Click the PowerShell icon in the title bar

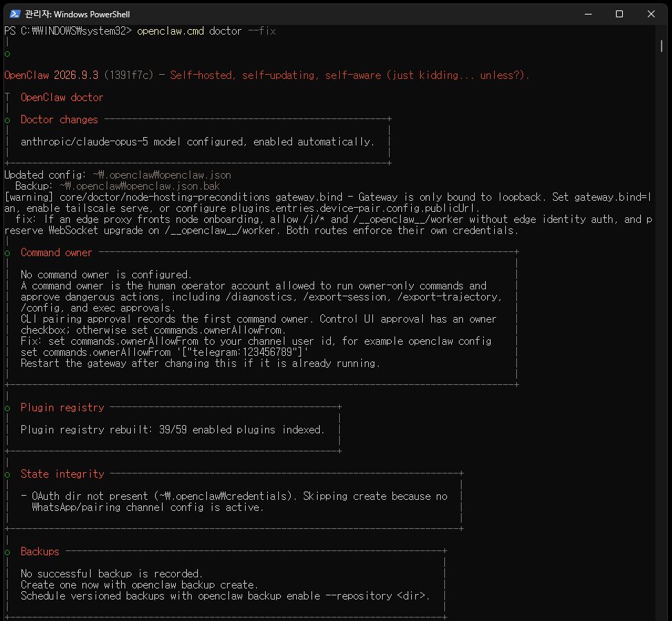[15, 14]
